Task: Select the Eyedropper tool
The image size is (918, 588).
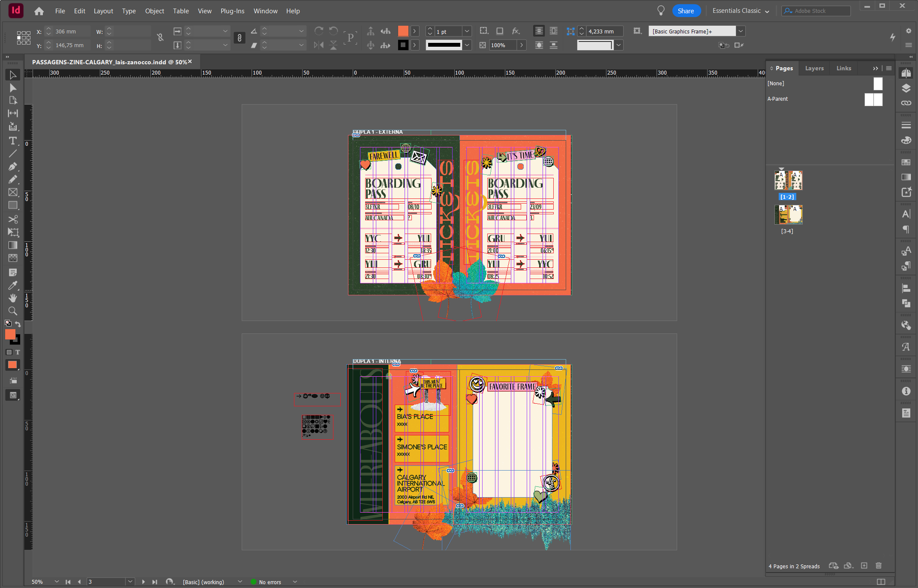Action: pos(13,285)
